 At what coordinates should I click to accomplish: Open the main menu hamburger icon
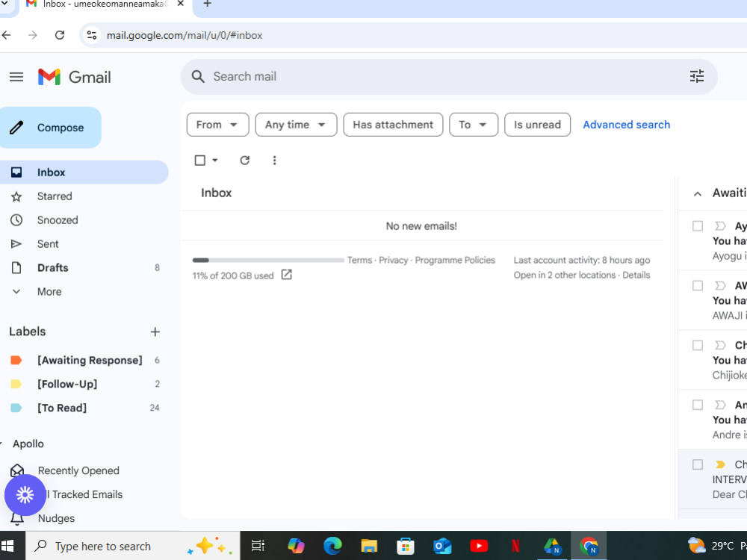pos(16,77)
